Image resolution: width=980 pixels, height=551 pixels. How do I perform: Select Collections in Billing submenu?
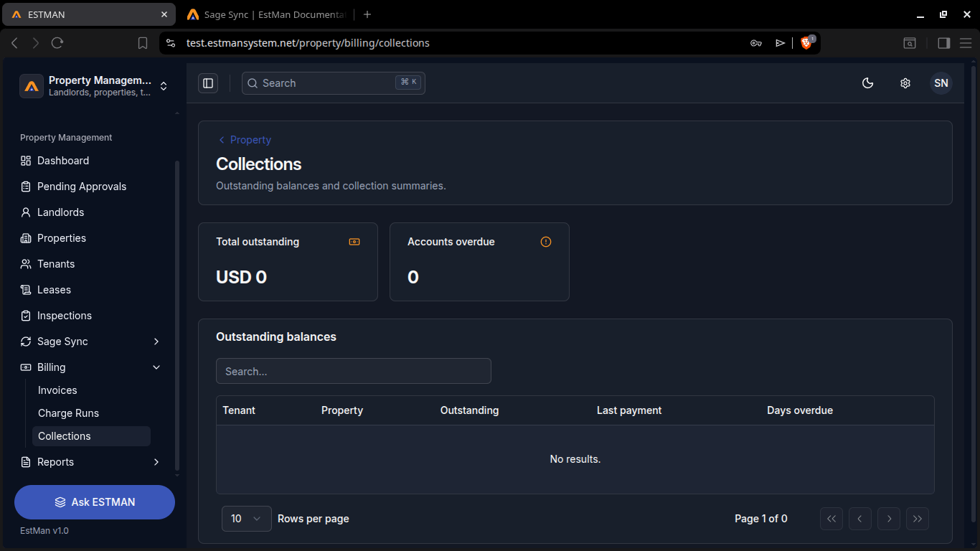click(91, 436)
